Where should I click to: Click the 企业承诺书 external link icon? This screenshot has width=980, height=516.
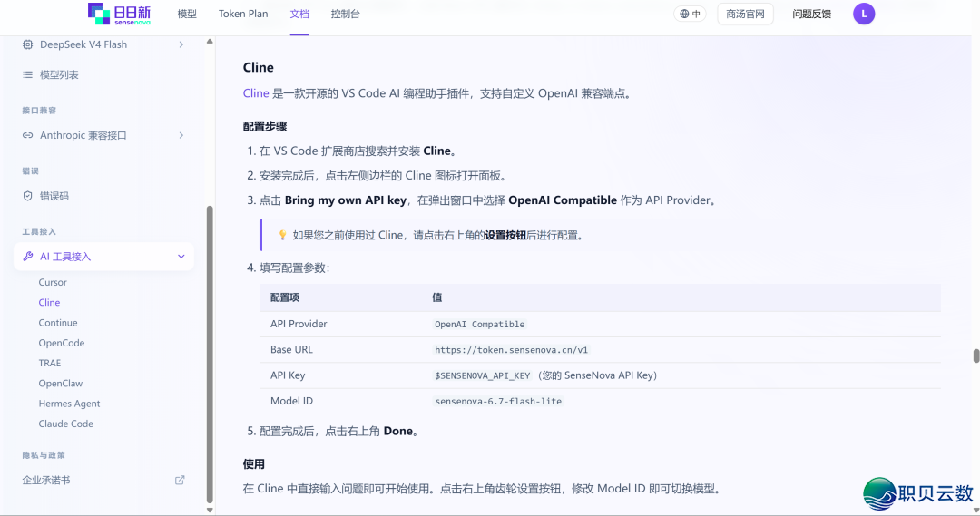tap(180, 480)
